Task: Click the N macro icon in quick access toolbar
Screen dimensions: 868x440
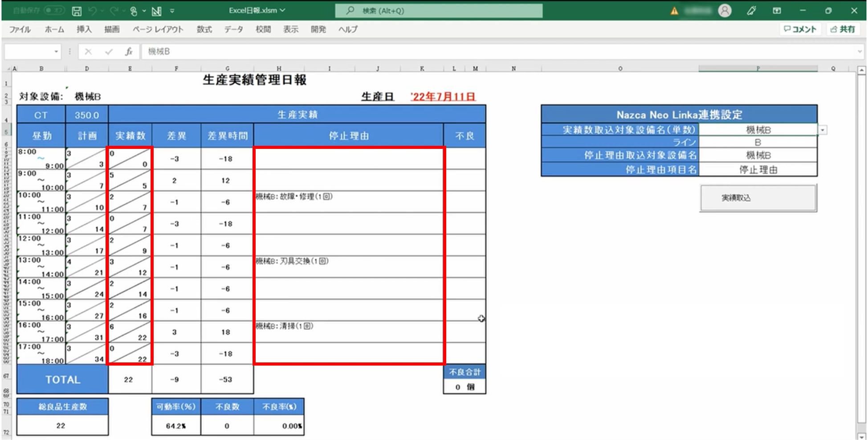Action: (157, 11)
